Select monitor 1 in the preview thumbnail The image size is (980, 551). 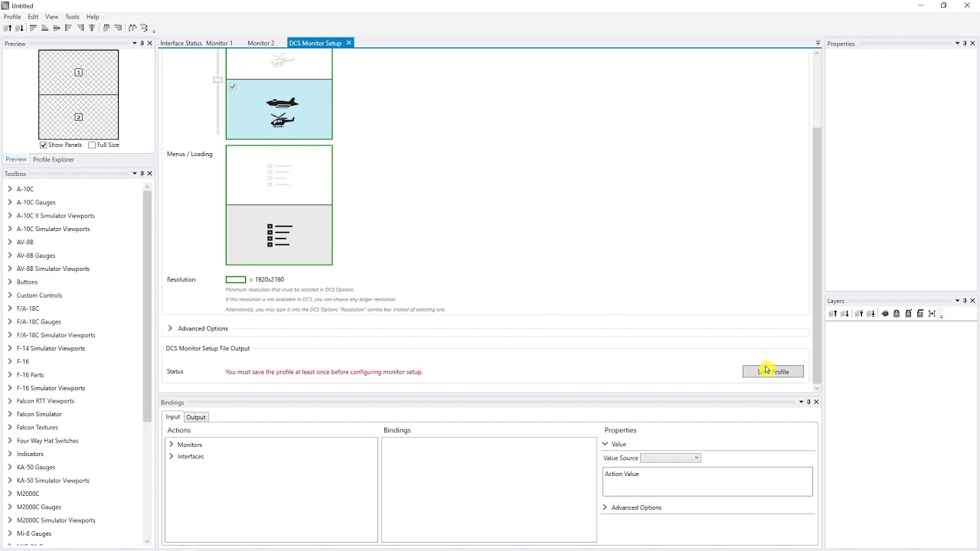pos(79,72)
